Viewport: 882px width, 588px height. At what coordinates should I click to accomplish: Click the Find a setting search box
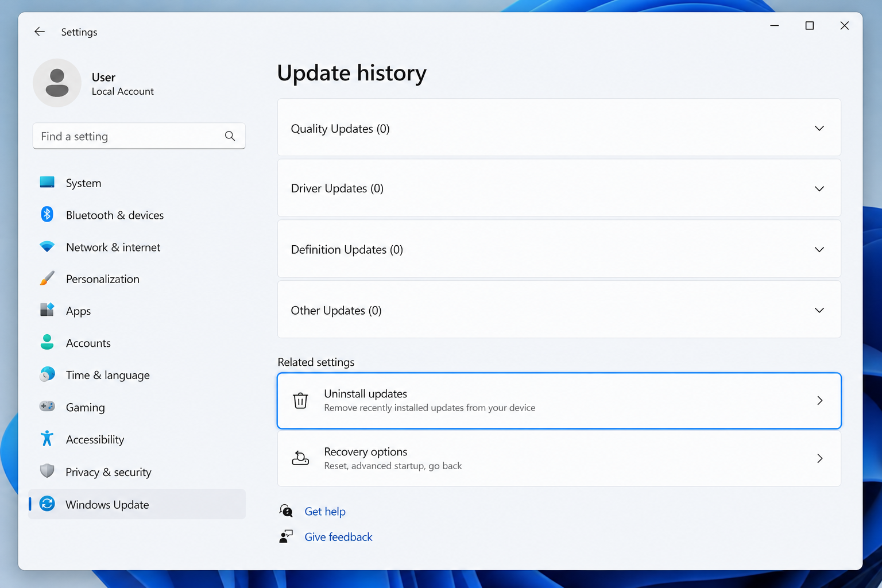pos(139,136)
